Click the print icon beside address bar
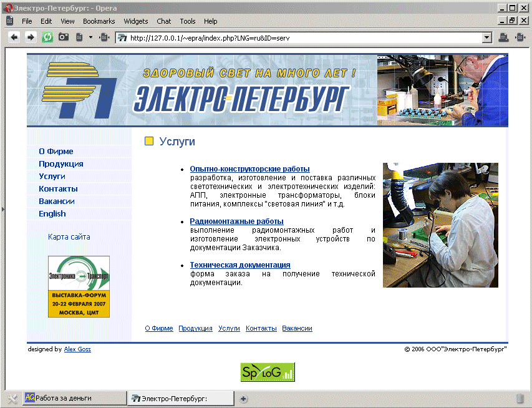 click(503, 37)
